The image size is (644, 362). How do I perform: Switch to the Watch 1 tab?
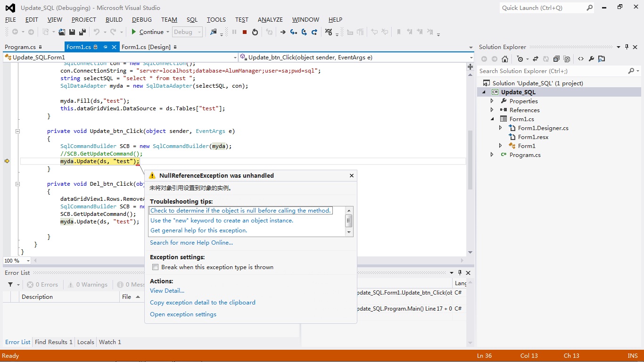pos(110,342)
